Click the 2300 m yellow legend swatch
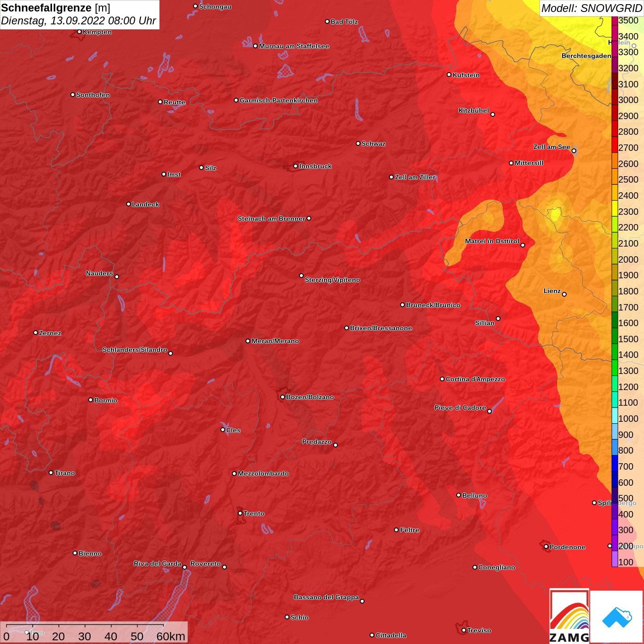 point(615,208)
